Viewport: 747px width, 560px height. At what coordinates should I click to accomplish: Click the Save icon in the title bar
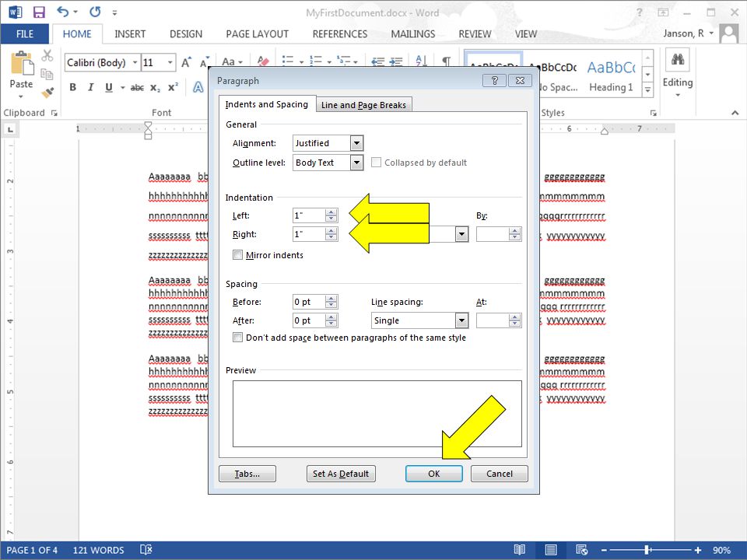click(x=39, y=12)
